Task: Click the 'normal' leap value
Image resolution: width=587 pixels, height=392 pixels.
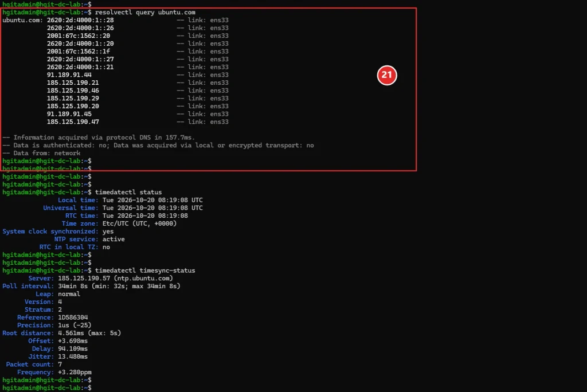Action: (69, 294)
